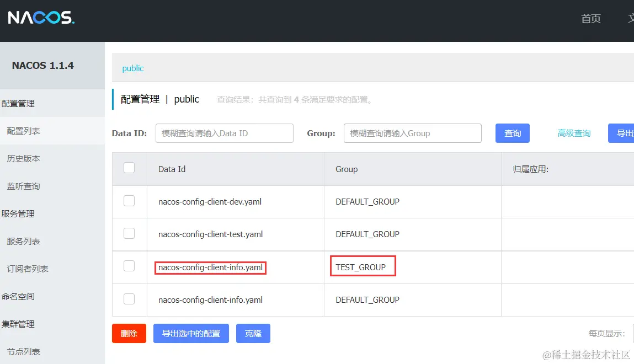The height and width of the screenshot is (364, 634).
Task: Open 订阅者列表 in the sidebar
Action: [28, 269]
